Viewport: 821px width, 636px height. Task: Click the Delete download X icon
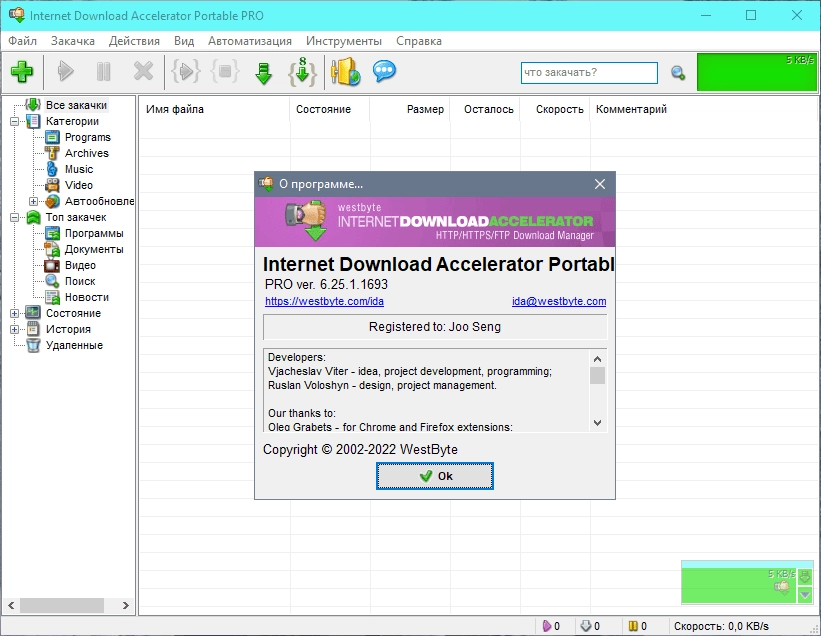143,71
